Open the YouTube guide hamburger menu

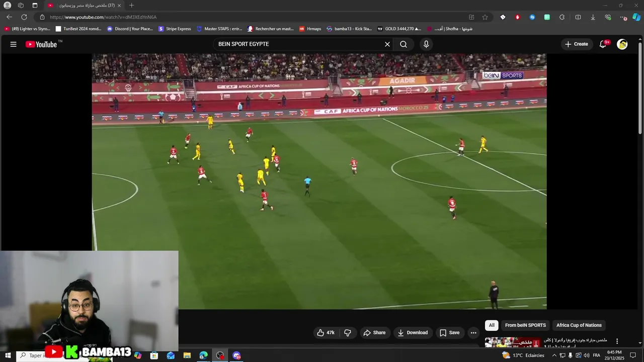[14, 44]
